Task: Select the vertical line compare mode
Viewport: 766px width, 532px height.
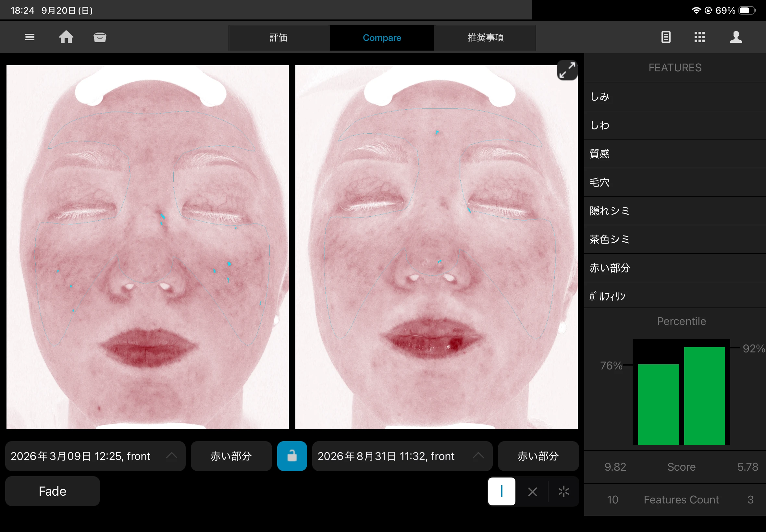Action: pos(501,491)
